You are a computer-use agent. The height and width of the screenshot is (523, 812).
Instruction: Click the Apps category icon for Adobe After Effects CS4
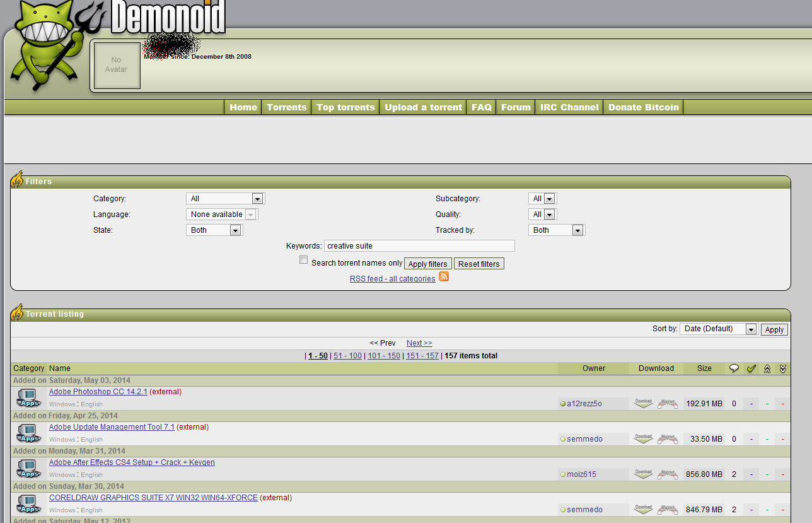point(29,469)
